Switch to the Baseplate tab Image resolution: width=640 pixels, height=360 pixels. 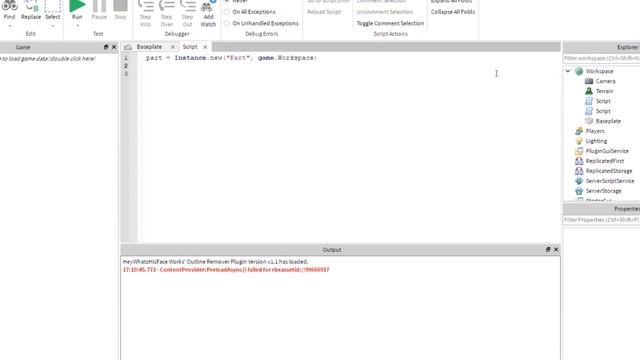[149, 47]
